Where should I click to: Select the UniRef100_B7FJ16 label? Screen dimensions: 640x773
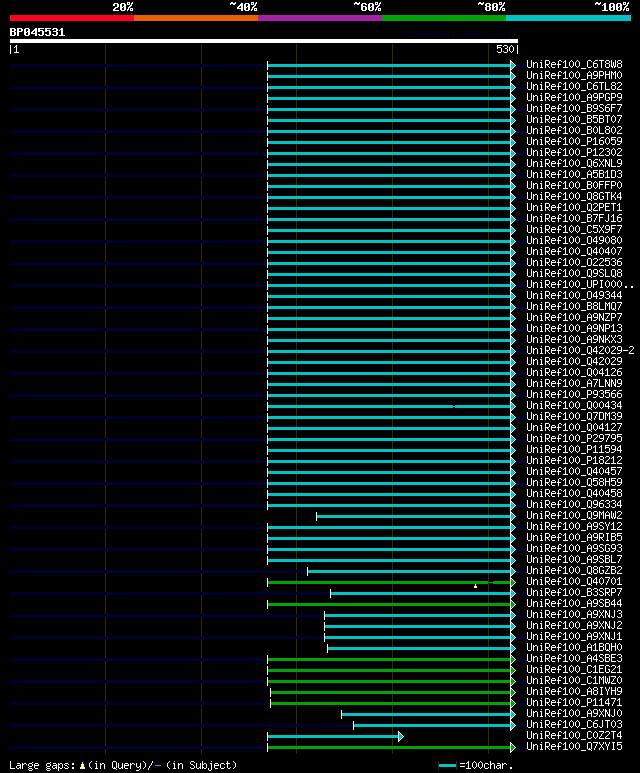pyautogui.click(x=574, y=218)
